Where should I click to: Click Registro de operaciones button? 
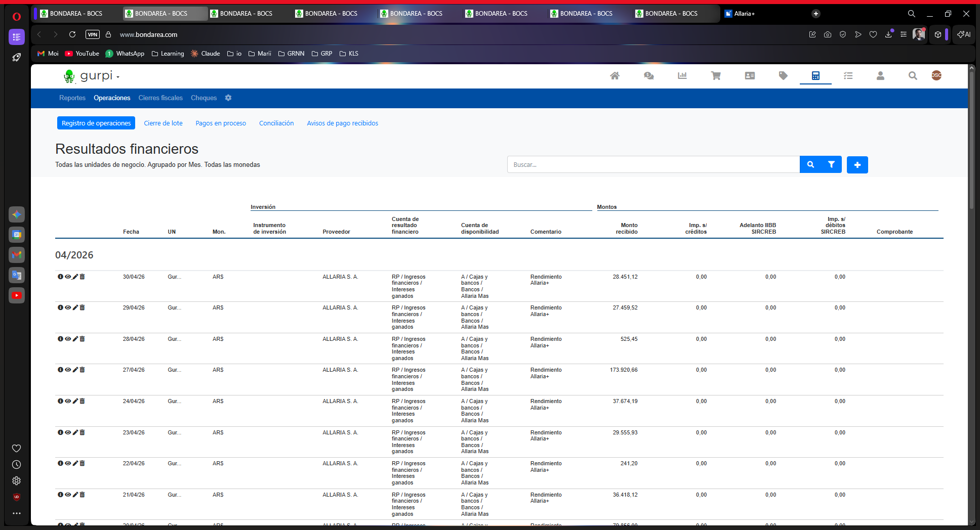click(96, 123)
